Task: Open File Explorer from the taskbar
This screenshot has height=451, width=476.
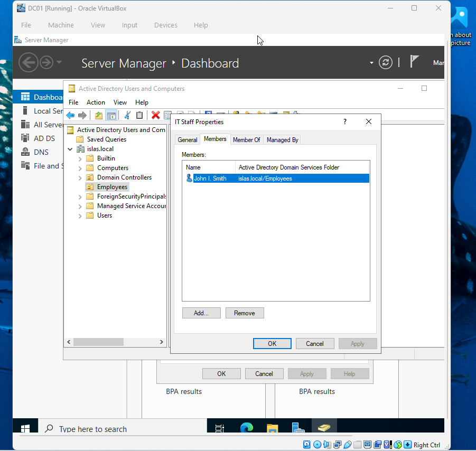Action: [272, 428]
